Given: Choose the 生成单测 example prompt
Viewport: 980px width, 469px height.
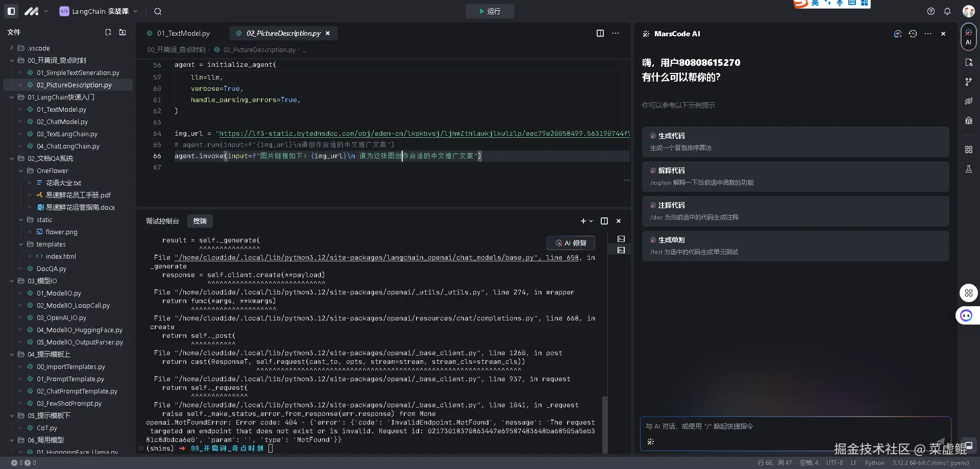Looking at the screenshot, I should (795, 246).
